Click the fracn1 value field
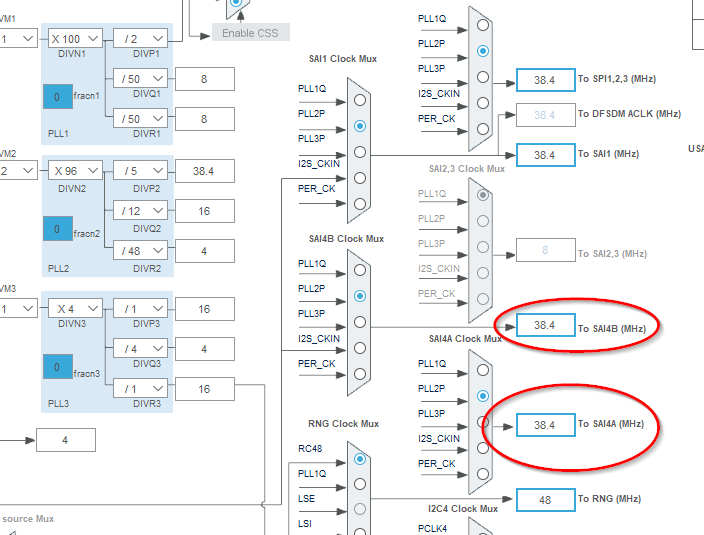Image resolution: width=704 pixels, height=535 pixels. [x=58, y=96]
